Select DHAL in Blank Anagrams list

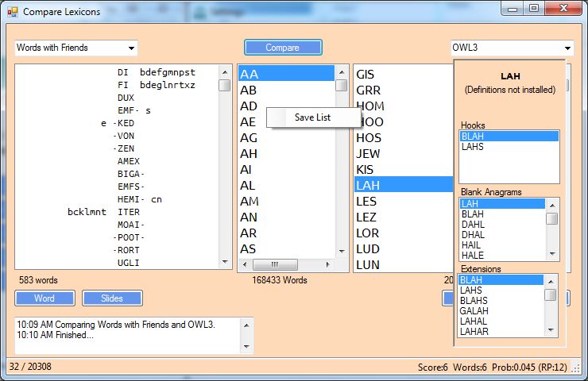pos(502,235)
